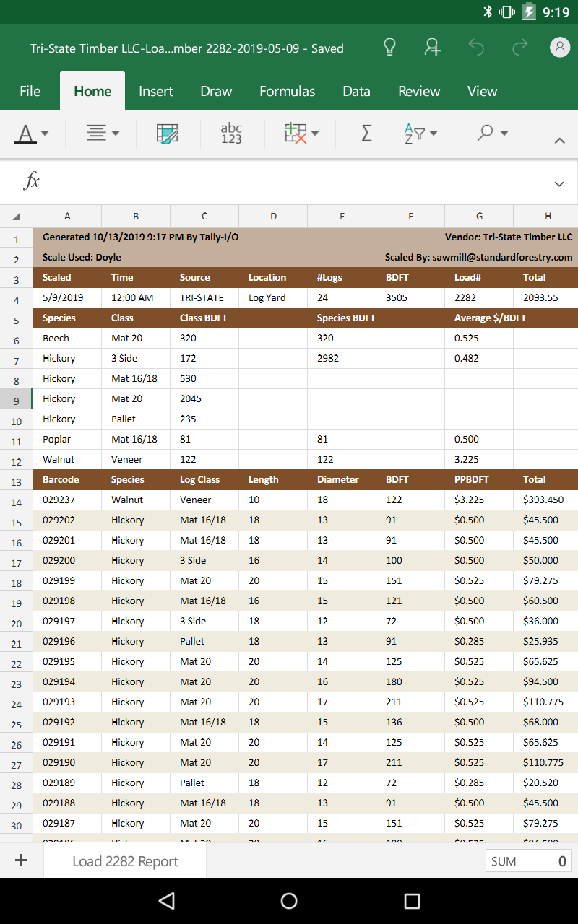Click the text alignment icon
This screenshot has height=924, width=578.
point(96,133)
